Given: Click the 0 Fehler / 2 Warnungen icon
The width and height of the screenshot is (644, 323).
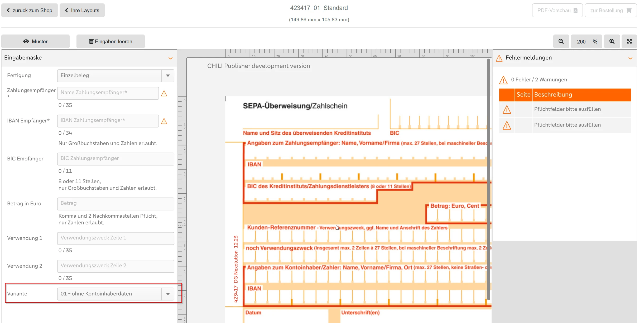Looking at the screenshot, I should 503,80.
